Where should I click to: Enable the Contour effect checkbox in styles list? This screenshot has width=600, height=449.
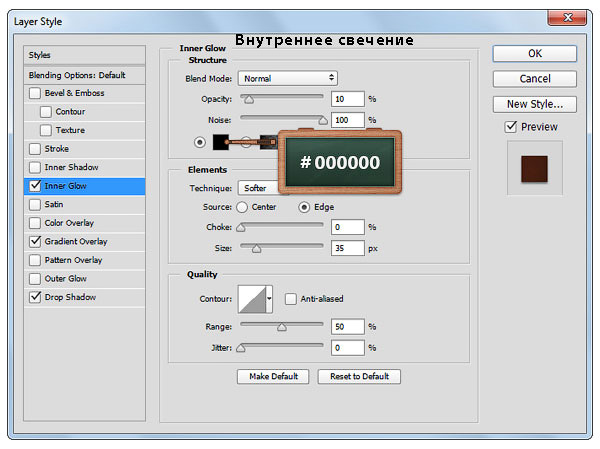[46, 112]
